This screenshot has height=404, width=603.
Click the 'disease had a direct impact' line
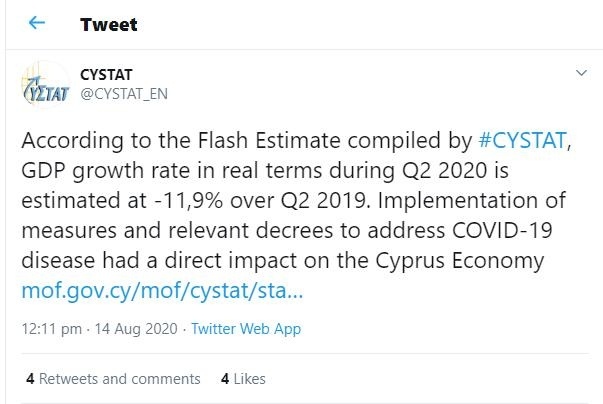point(283,261)
